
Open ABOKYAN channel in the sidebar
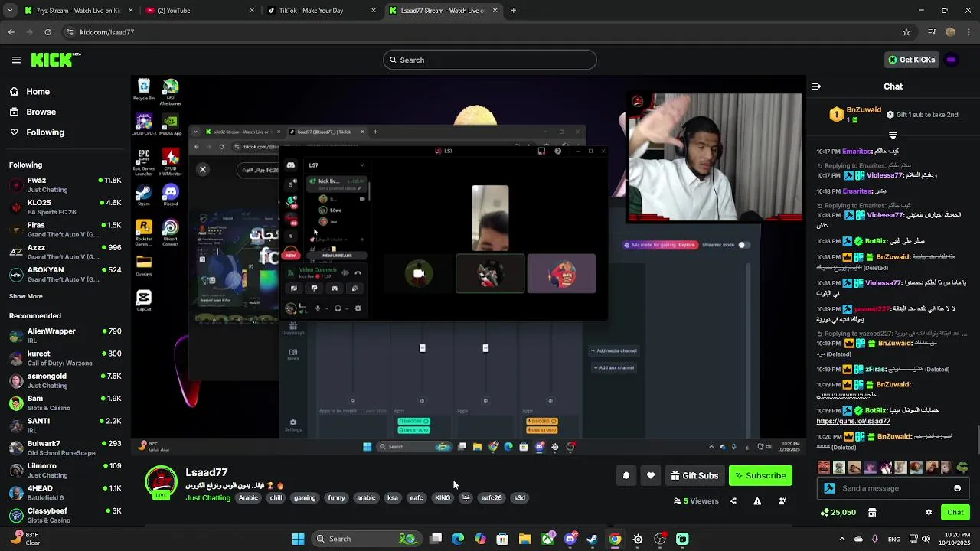(65, 274)
